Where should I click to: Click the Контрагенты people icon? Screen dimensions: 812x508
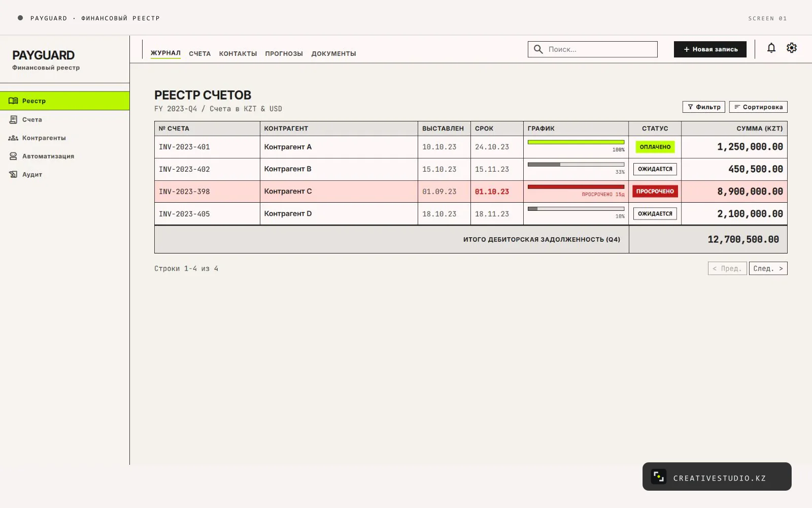click(x=13, y=138)
